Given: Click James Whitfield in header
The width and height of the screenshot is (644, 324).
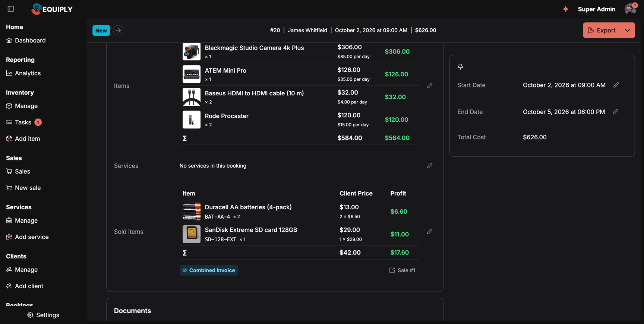Looking at the screenshot, I should pyautogui.click(x=307, y=30).
